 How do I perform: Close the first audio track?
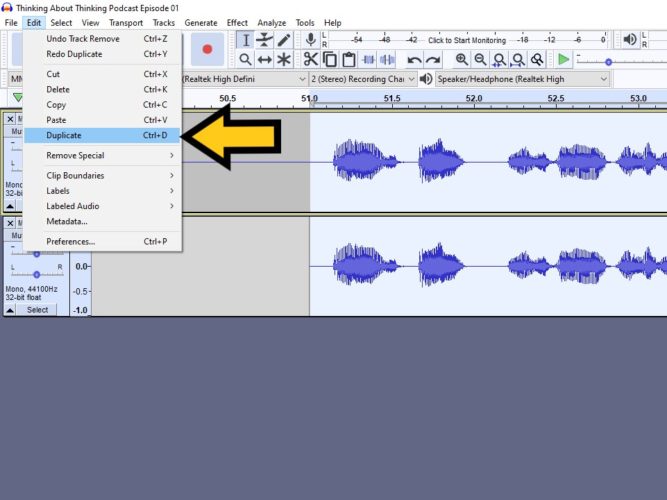click(10, 119)
